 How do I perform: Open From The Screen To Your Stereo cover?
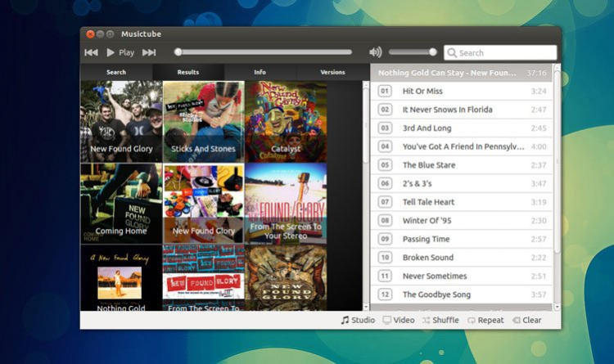click(x=286, y=204)
